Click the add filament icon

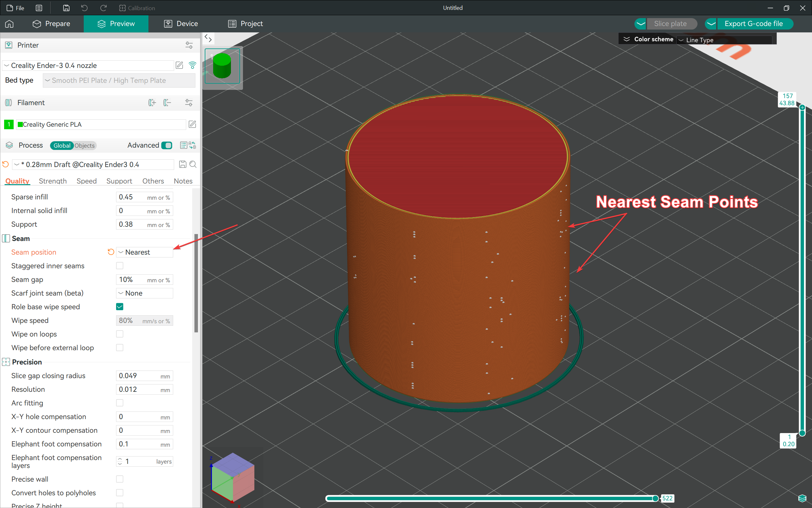tap(152, 103)
